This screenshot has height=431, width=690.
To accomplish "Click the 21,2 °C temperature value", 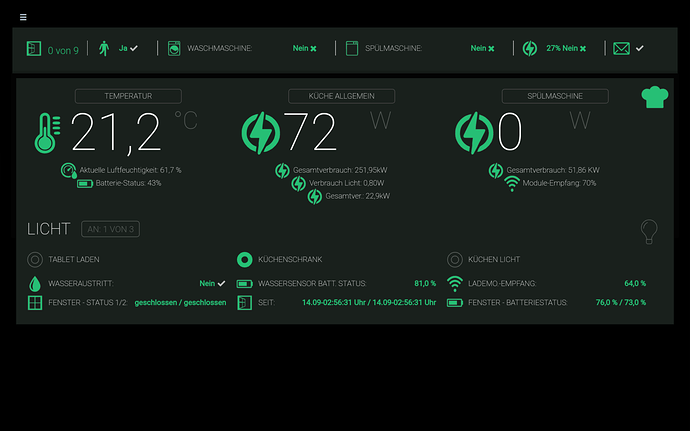I will coord(116,131).
